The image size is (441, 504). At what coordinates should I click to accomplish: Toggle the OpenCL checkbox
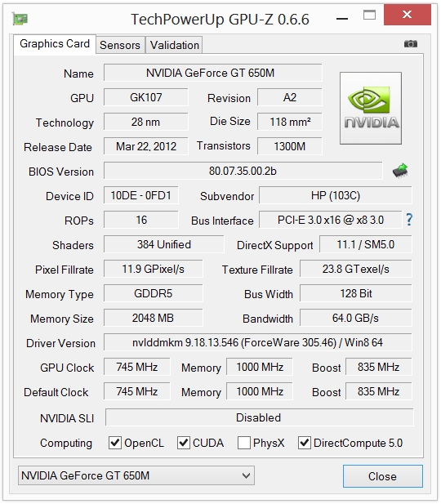(115, 443)
